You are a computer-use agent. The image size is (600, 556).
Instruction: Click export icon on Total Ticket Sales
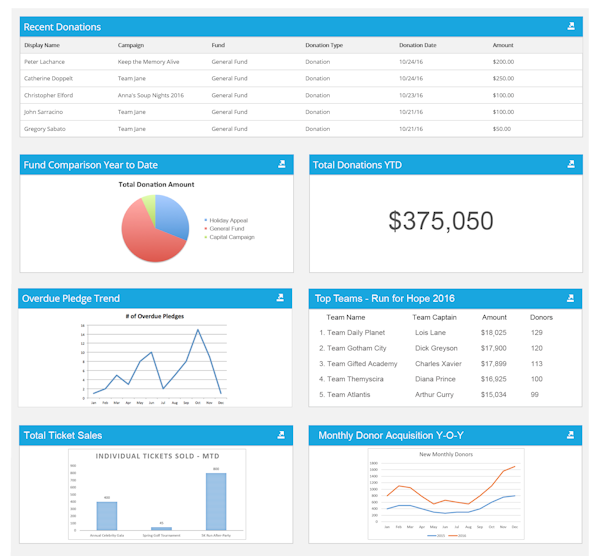[x=281, y=435]
